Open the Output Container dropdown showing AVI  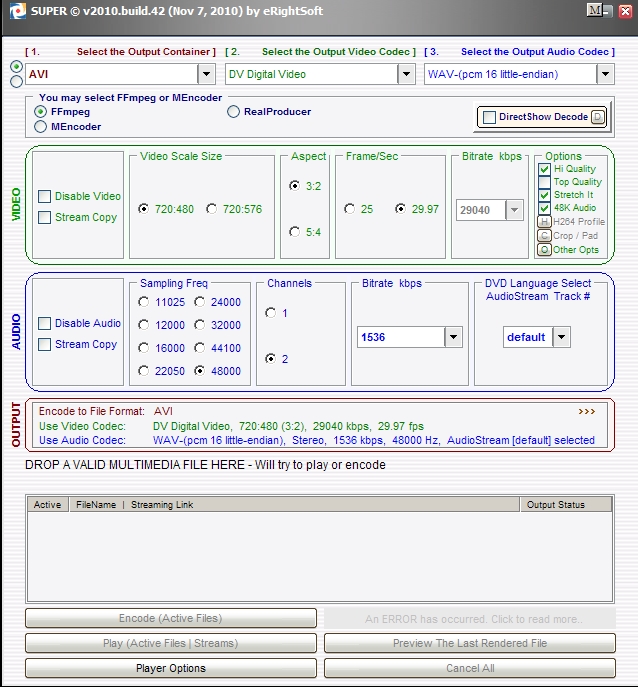pyautogui.click(x=206, y=74)
